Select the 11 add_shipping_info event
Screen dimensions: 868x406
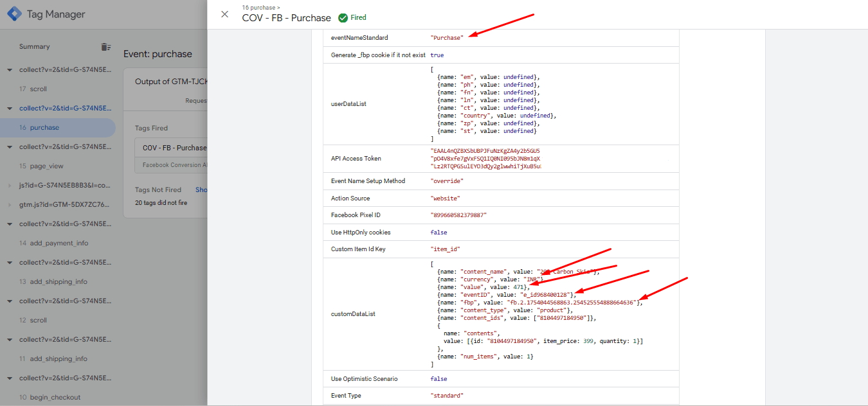(53, 358)
